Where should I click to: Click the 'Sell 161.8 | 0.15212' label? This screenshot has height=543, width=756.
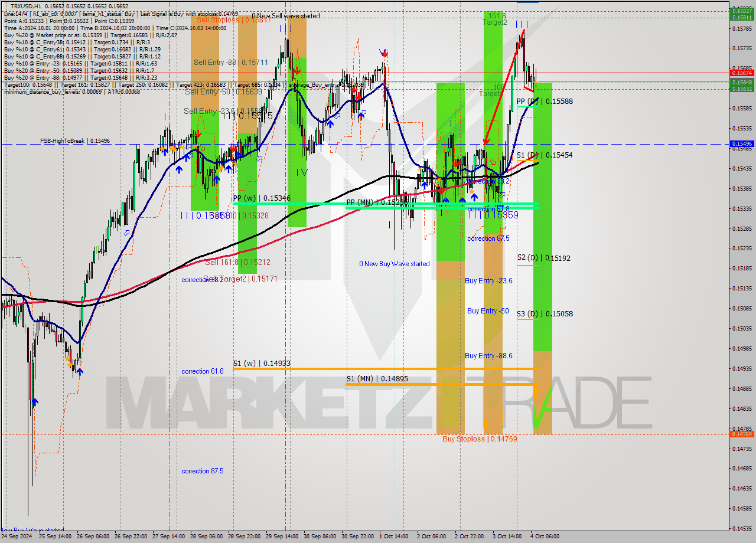238,262
